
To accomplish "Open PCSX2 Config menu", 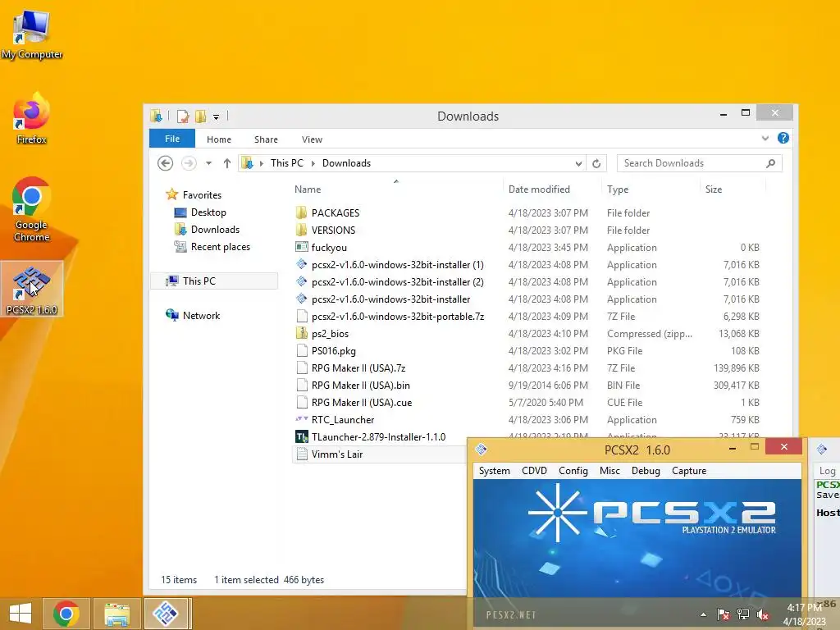I will pos(573,471).
